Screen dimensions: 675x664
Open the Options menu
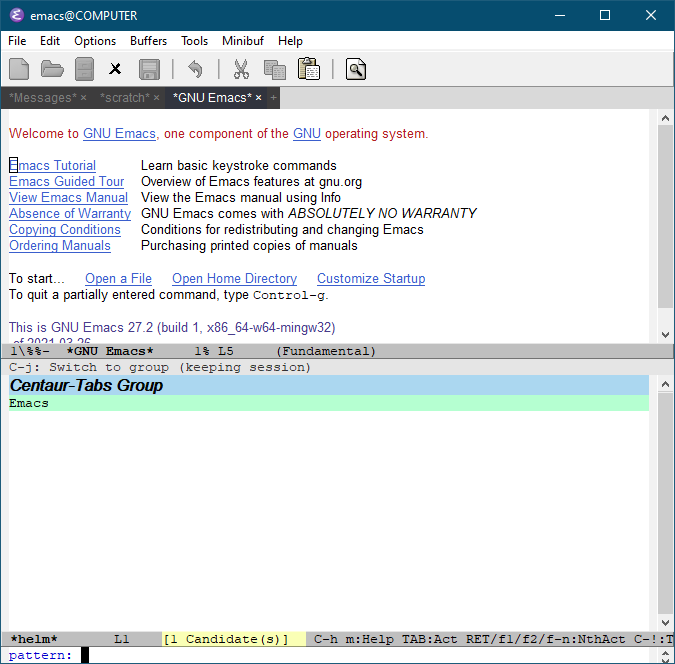coord(95,41)
